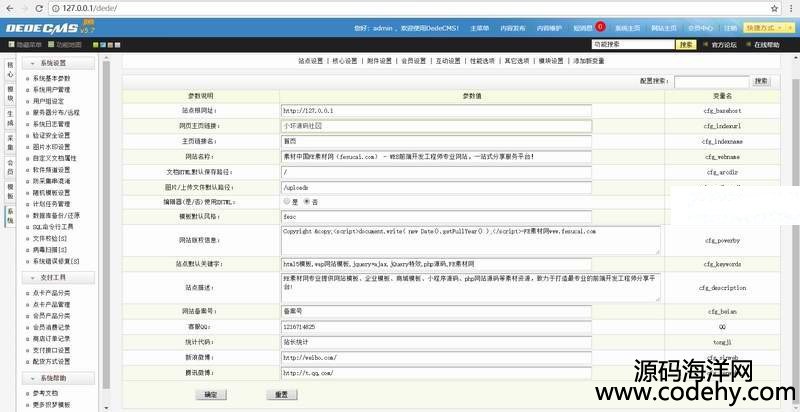Click 网站主页 in top navigation

pyautogui.click(x=664, y=29)
